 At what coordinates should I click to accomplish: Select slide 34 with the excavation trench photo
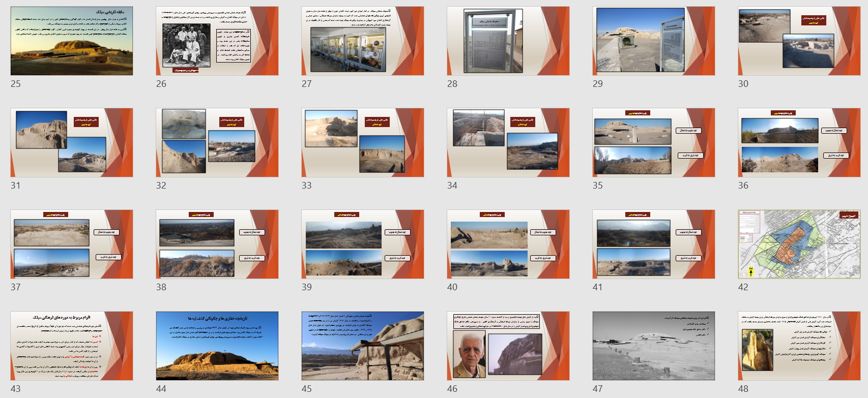coord(508,143)
